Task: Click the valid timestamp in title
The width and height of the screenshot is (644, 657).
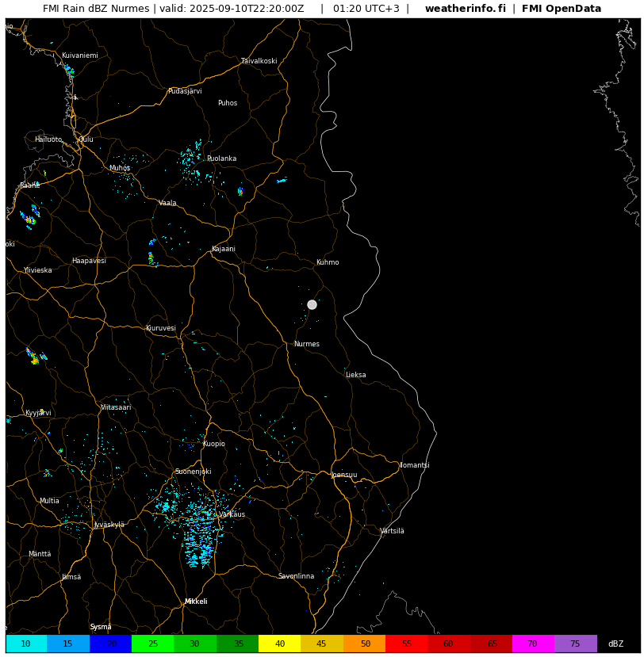Action: pyautogui.click(x=232, y=9)
